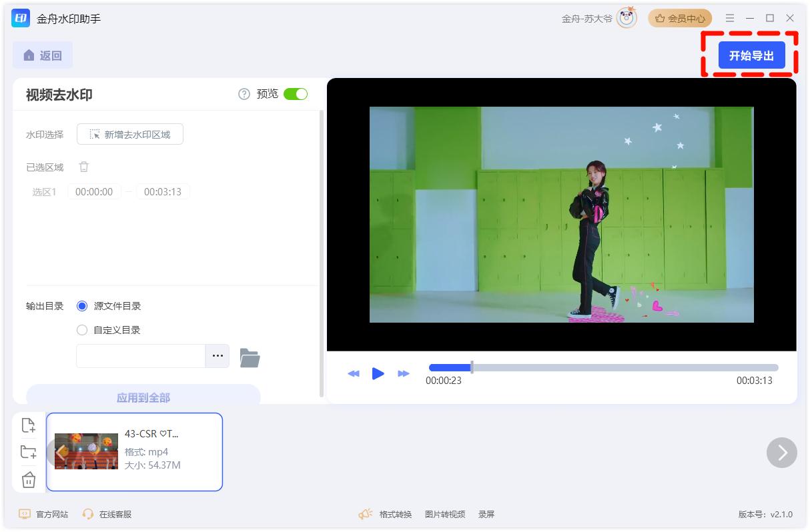Play the video preview
This screenshot has height=532, width=810.
(378, 373)
